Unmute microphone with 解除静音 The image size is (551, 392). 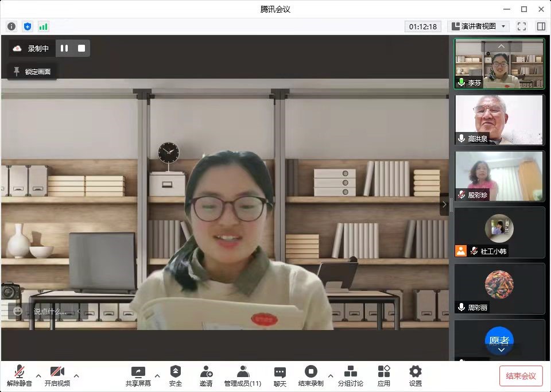click(20, 376)
